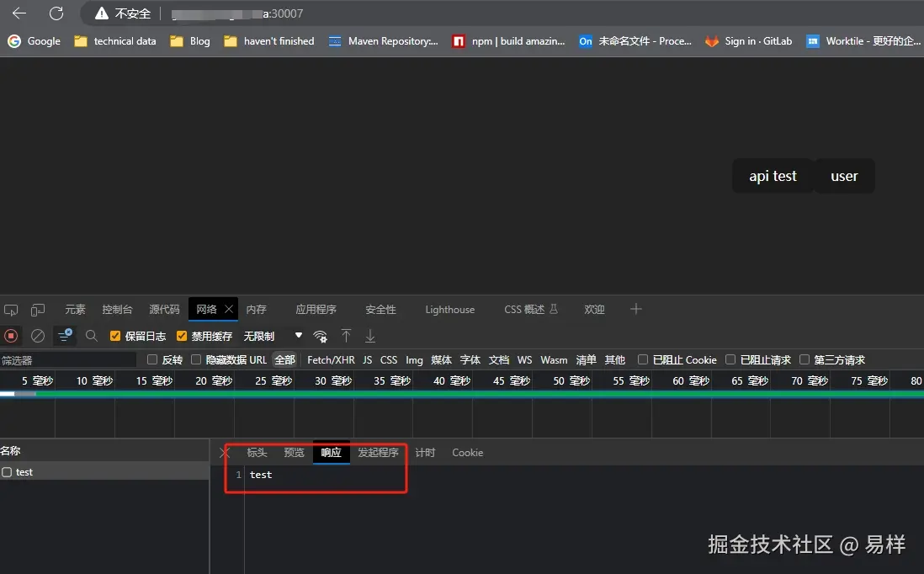Clear the network log icon
Image resolution: width=924 pixels, height=574 pixels.
pyautogui.click(x=38, y=336)
